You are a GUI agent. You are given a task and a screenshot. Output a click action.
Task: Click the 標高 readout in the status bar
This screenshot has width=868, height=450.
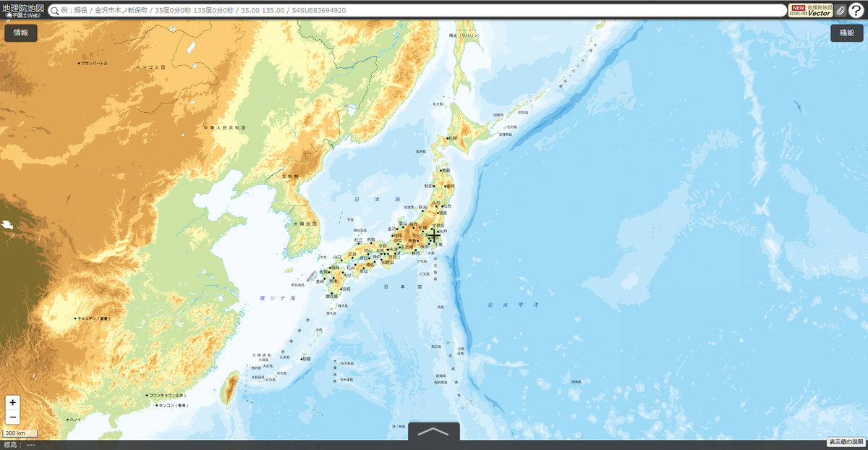[20, 445]
